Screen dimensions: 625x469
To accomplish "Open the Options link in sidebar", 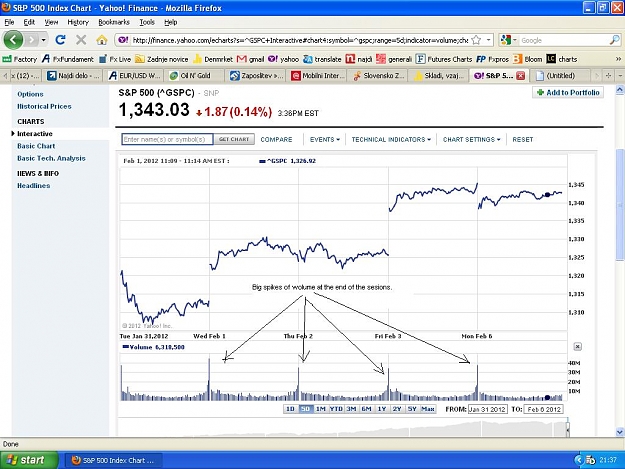I will [30, 94].
